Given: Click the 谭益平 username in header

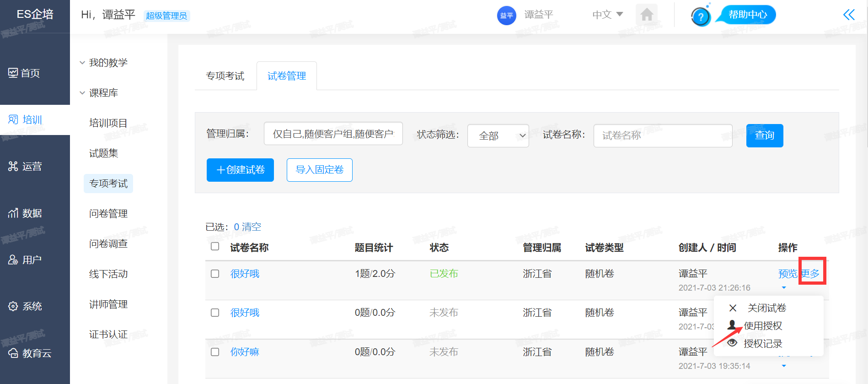Looking at the screenshot, I should pos(539,15).
